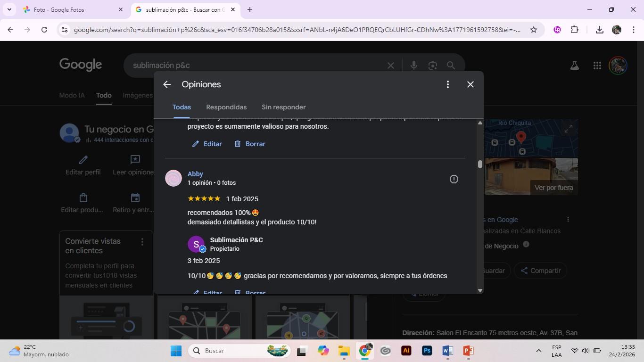
Task: Launch Adobe Illustrator from the taskbar
Action: (x=406, y=351)
